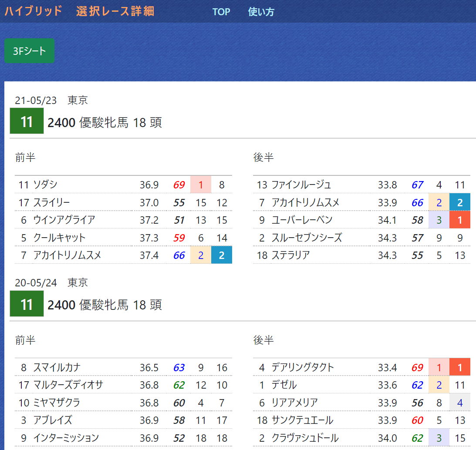Click time 33.4 in デアリングタクト row
The image size is (476, 450).
[387, 367]
